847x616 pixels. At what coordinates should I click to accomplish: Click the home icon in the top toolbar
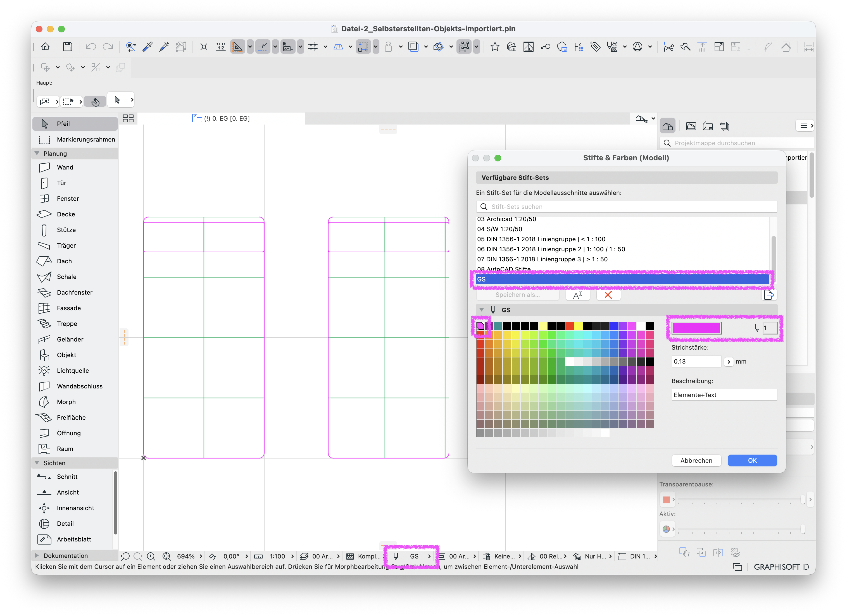[45, 47]
